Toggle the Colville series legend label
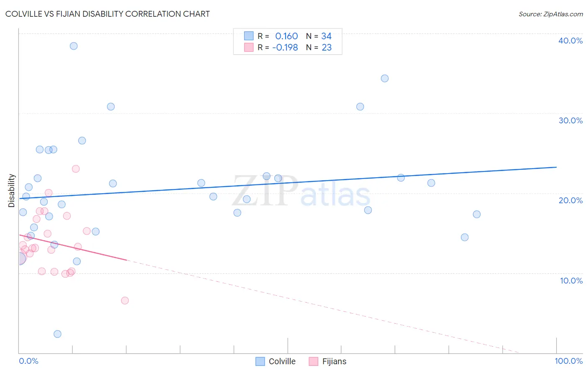Viewport: 588px width, 373px height. tap(282, 361)
